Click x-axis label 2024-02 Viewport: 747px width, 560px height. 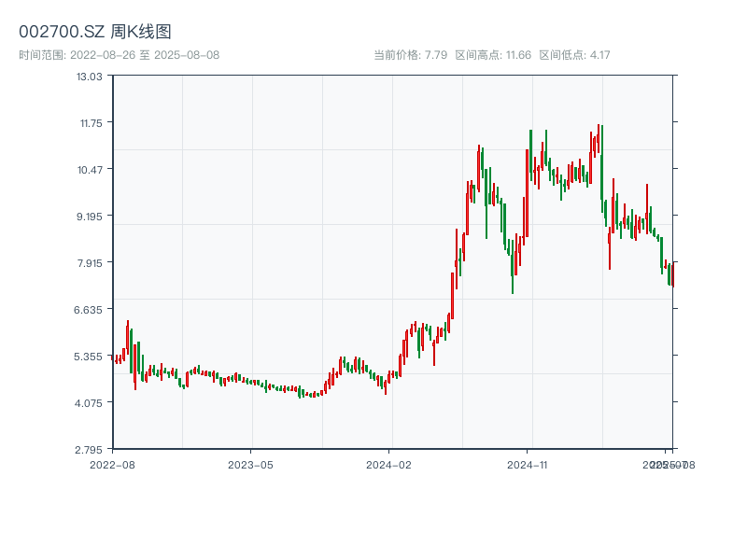388,465
